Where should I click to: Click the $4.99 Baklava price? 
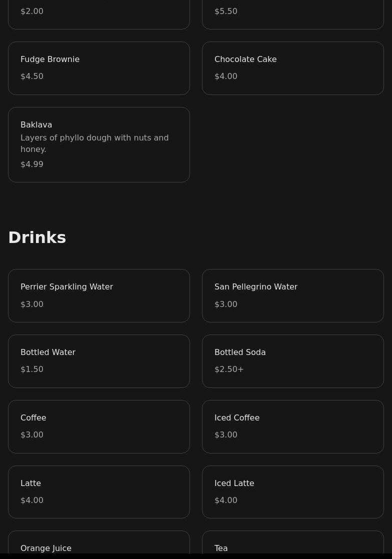[32, 164]
